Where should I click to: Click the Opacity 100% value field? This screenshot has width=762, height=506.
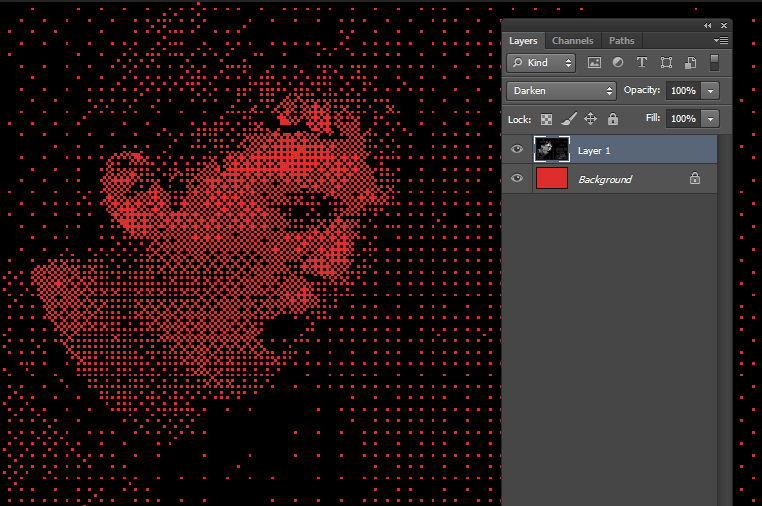point(683,91)
